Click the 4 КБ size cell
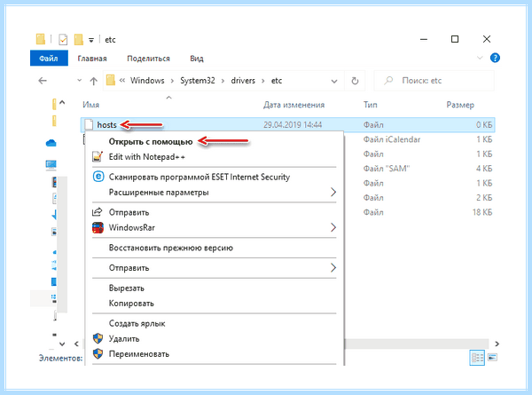This screenshot has width=532, height=395. point(484,169)
